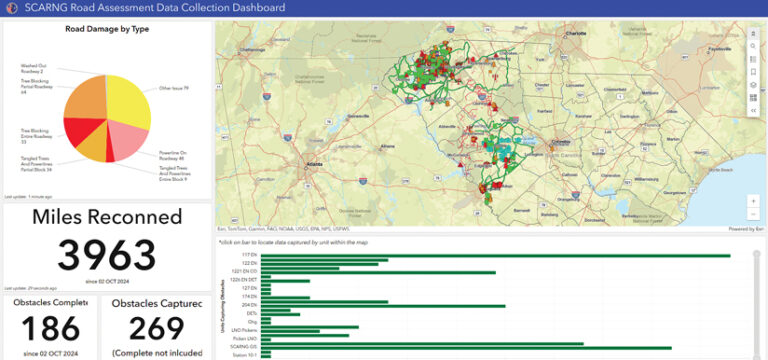Click the 'Station 10-1' unit label

[246, 355]
